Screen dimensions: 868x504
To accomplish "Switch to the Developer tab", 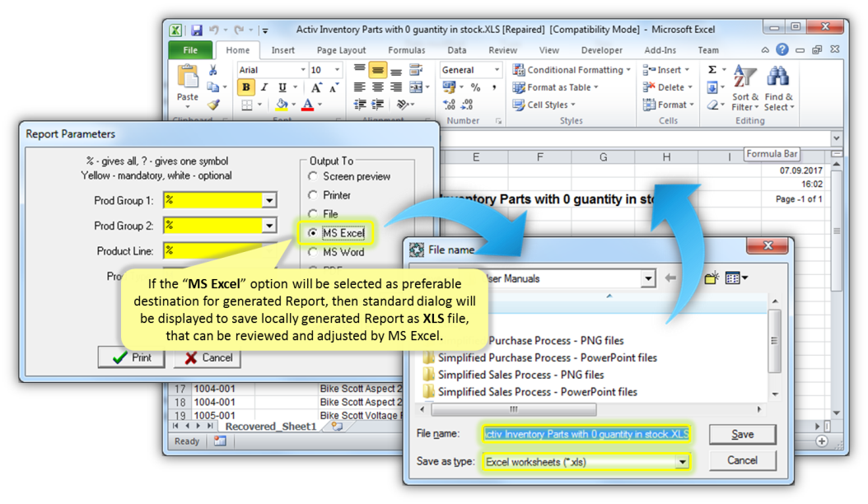I will (x=602, y=50).
